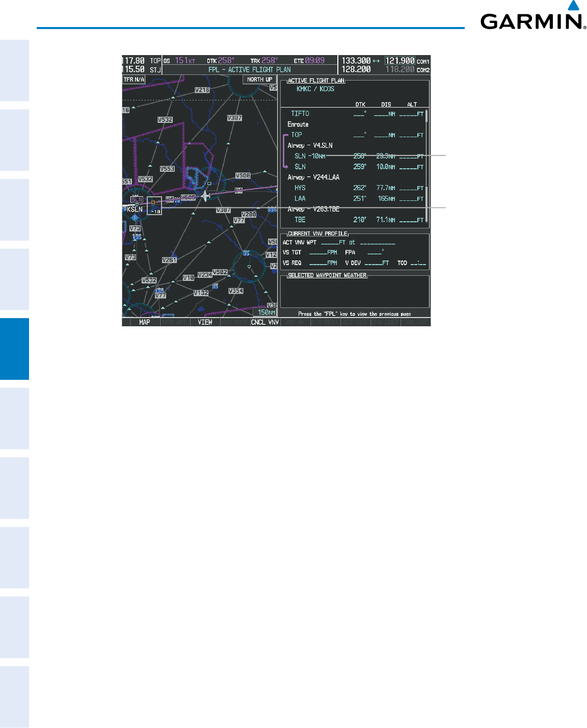The width and height of the screenshot is (587, 728).
Task: Click the aircraft symbol on the map
Action: (x=205, y=196)
